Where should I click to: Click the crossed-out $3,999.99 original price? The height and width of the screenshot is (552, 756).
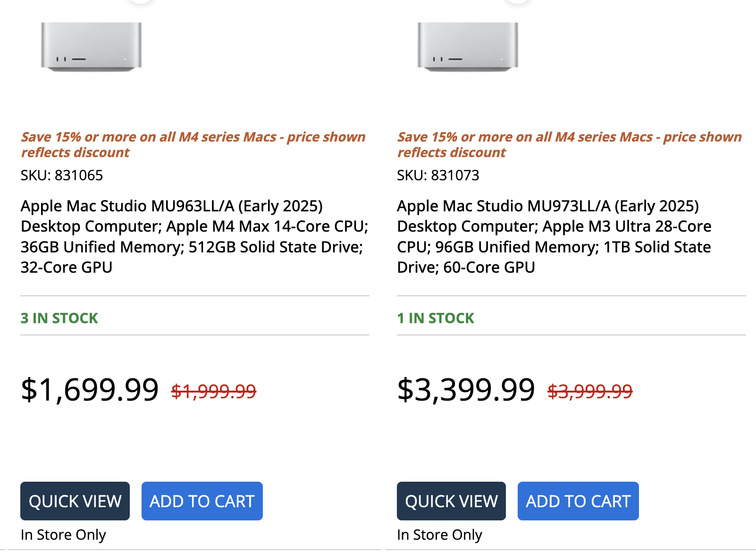tap(590, 392)
